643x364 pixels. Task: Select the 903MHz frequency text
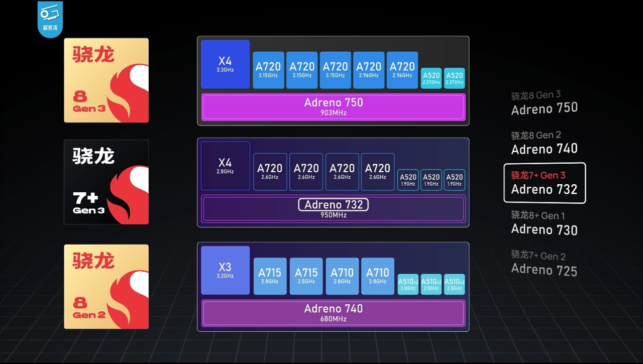point(334,113)
